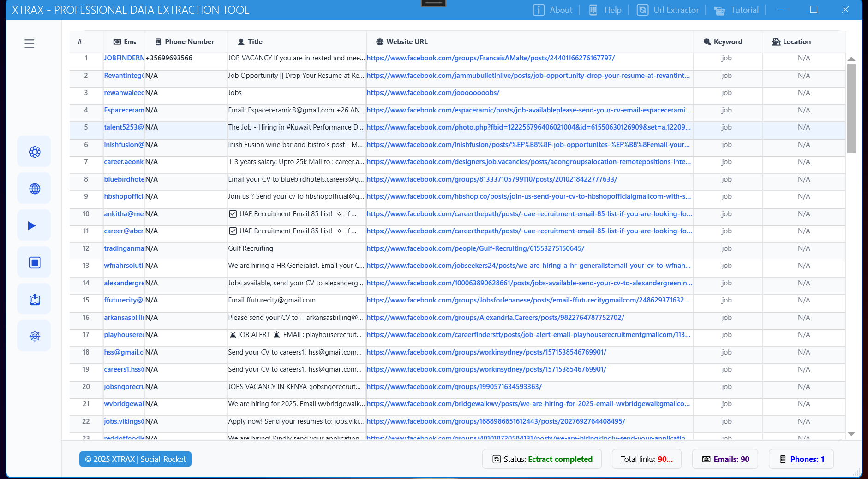The height and width of the screenshot is (479, 868).
Task: Select the 'JOB ALERT' title in row 17
Action: pos(295,335)
